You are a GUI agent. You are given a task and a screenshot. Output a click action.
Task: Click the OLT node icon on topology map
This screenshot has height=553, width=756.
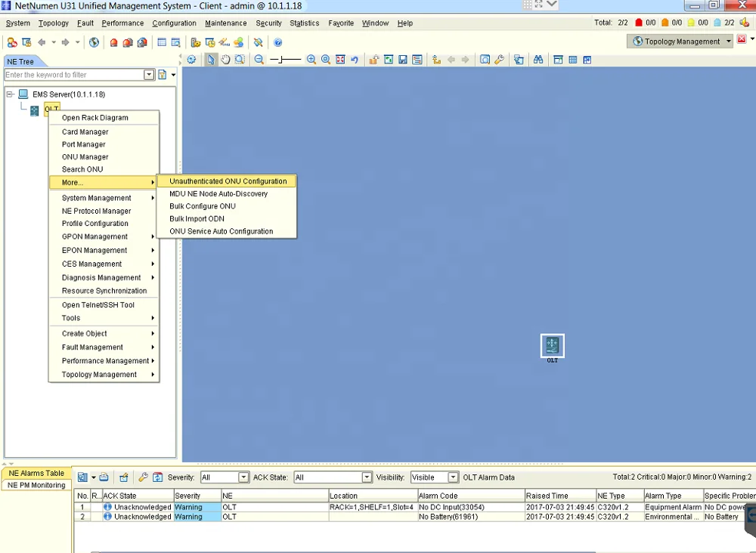[x=552, y=345]
